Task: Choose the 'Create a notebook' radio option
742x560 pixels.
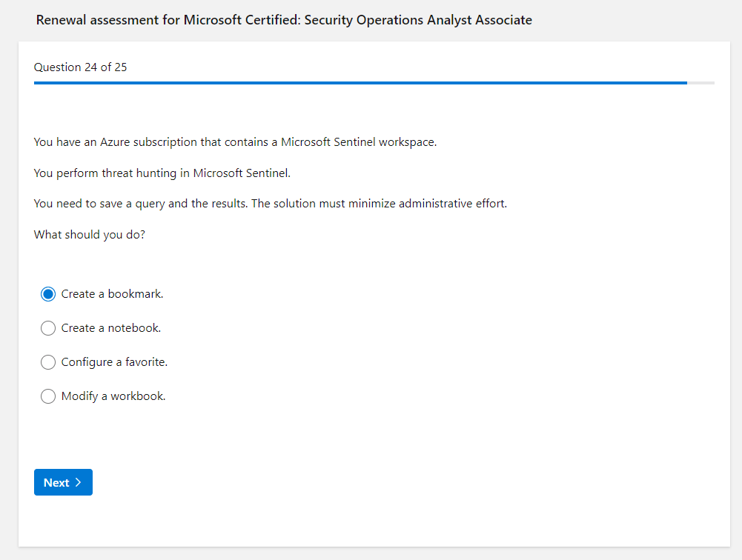Action: click(x=48, y=328)
